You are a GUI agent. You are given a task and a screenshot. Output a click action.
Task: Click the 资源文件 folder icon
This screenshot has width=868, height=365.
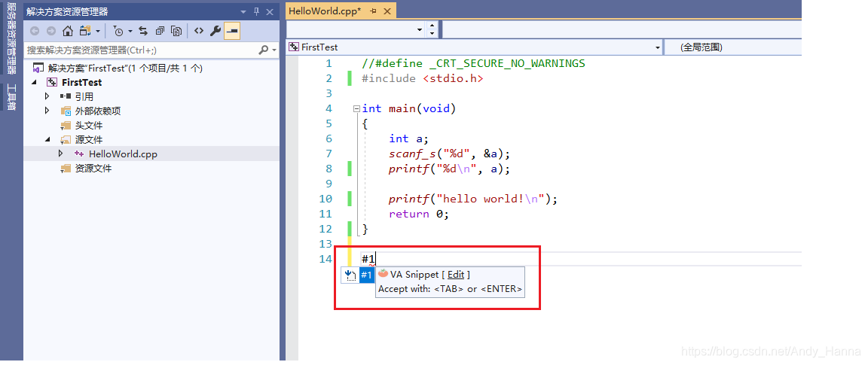click(x=66, y=169)
